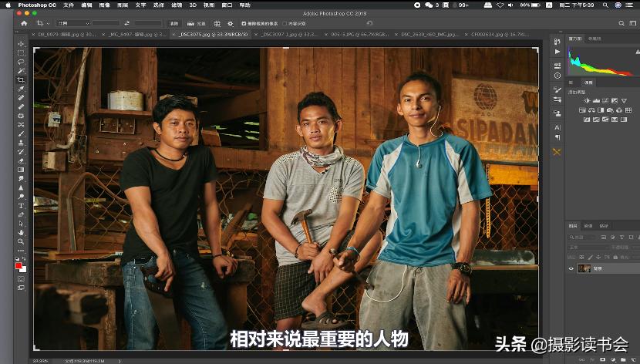This screenshot has width=640, height=364.
Task: Select the Spot Healing Brush tool
Action: (x=21, y=97)
